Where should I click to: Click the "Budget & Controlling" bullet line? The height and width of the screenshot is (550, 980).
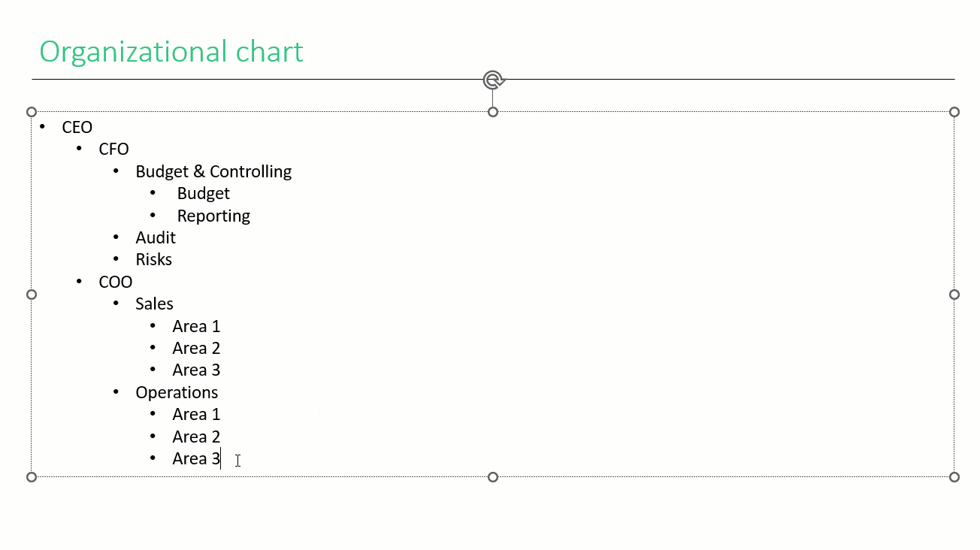pyautogui.click(x=213, y=171)
